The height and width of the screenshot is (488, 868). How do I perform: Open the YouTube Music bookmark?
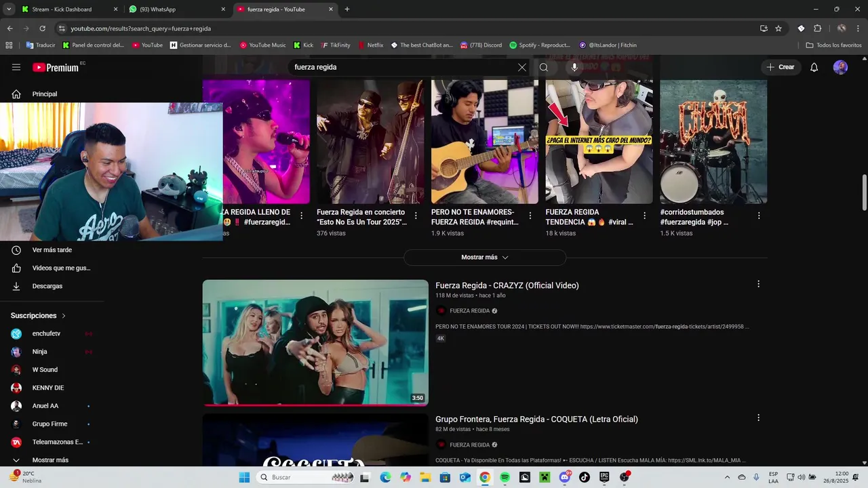point(263,45)
